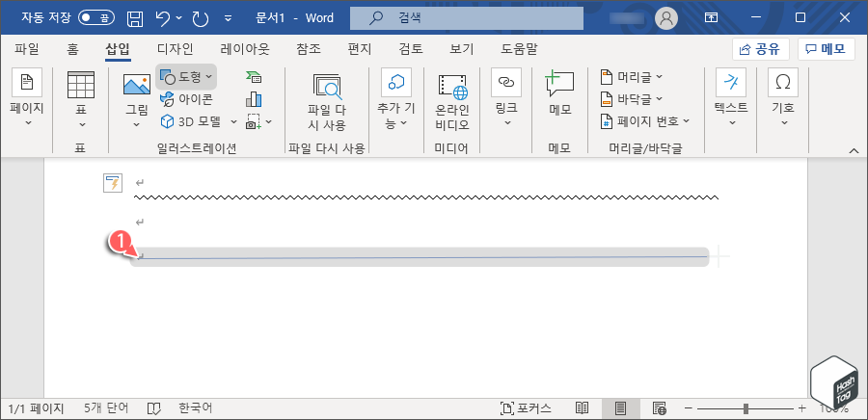Viewport: 868px width, 420px height.
Task: Open the 머리글 header dropdown
Action: [632, 77]
